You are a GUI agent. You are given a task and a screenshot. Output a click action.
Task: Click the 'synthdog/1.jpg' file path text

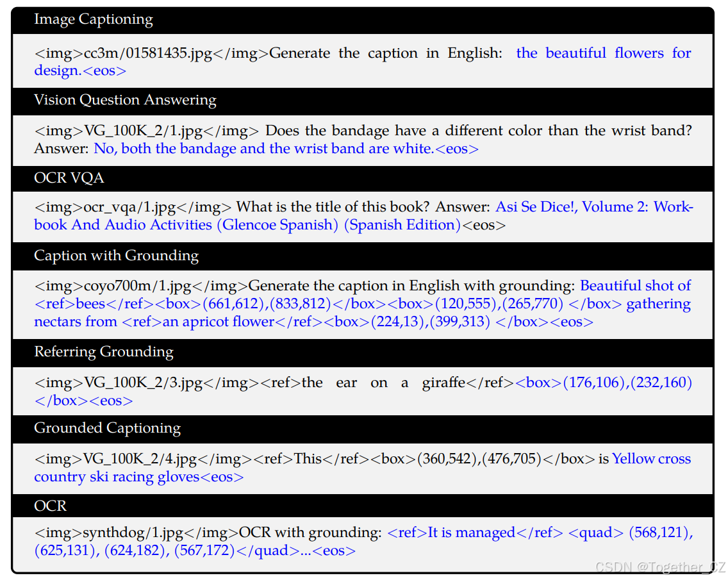tap(133, 533)
